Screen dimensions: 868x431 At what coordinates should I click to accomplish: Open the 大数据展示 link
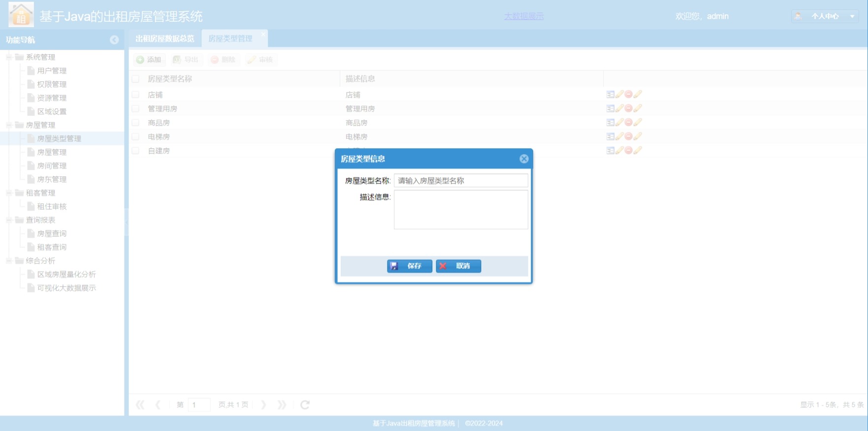pos(524,16)
